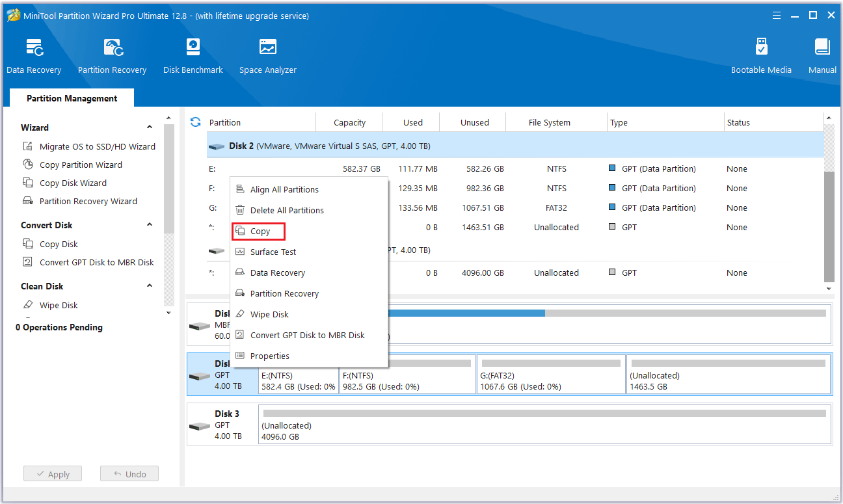
Task: Open the Data Recovery tool
Action: point(34,57)
